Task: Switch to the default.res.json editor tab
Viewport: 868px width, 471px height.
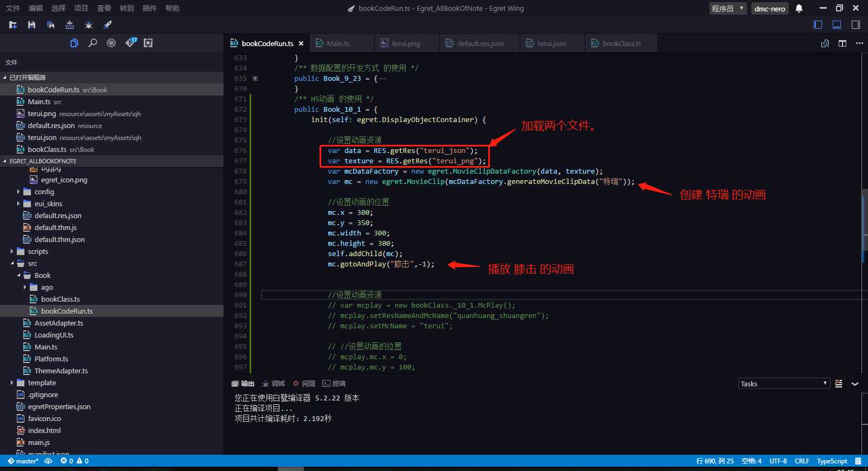Action: [480, 43]
